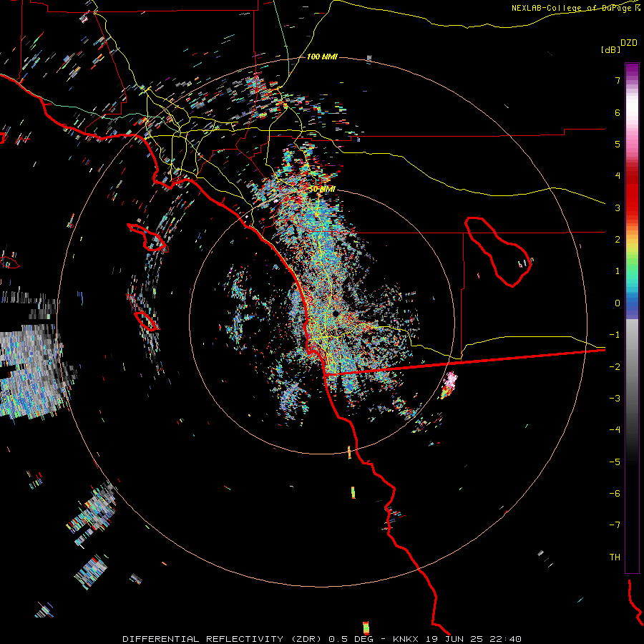Click the black radar site dot at center
Viewport: 644px width, 644px height.
click(336, 313)
